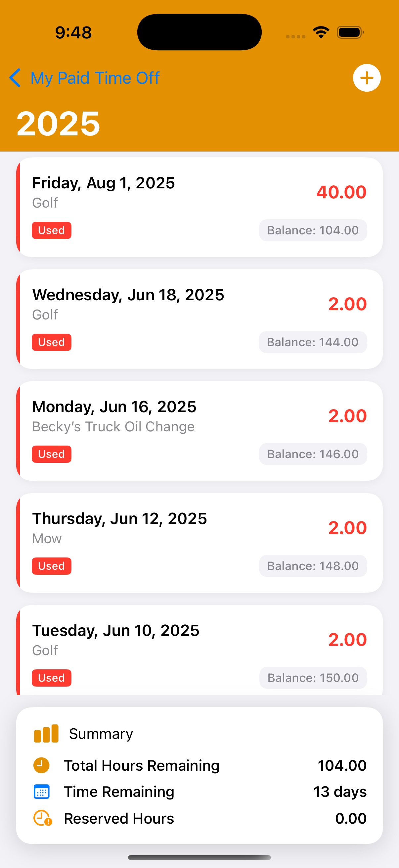The height and width of the screenshot is (868, 399).
Task: Open the Thursday, Jun 12 Mow entry
Action: click(x=199, y=543)
